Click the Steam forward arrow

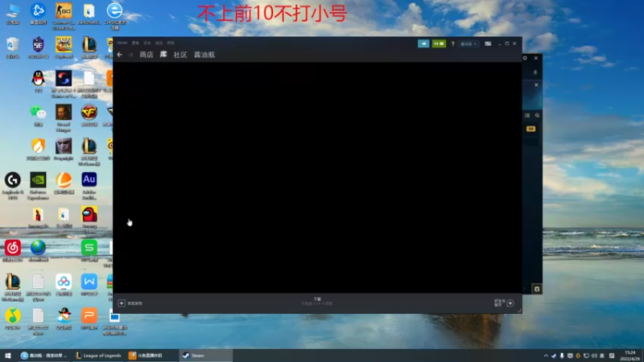pyautogui.click(x=130, y=55)
